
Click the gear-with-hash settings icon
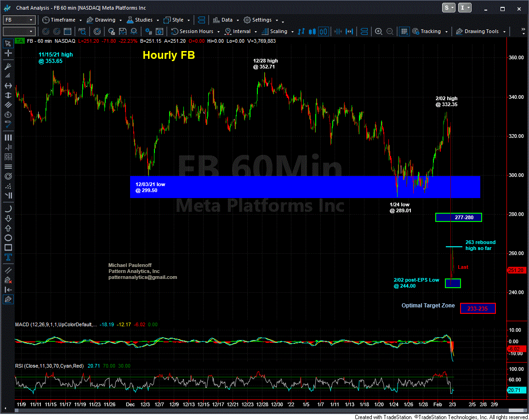148,31
